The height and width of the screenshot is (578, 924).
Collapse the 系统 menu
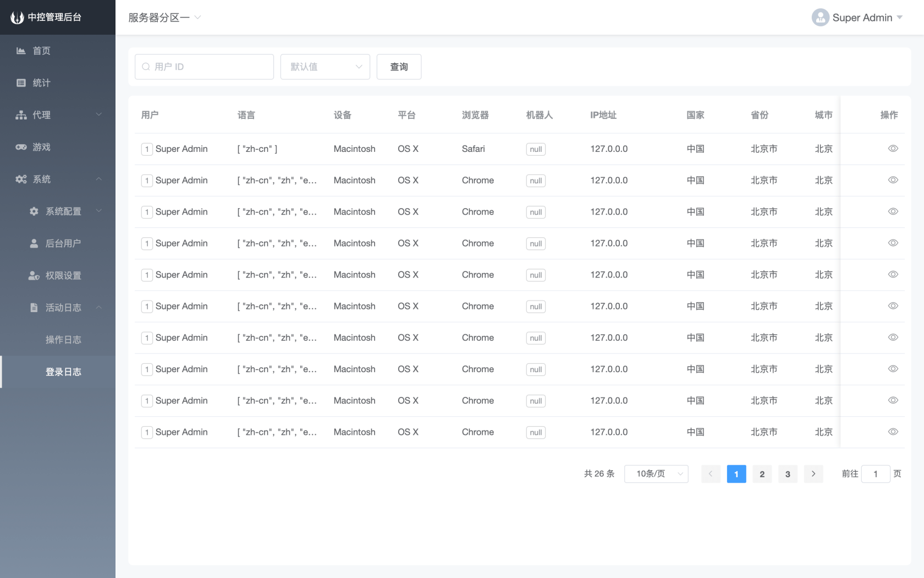click(x=58, y=179)
